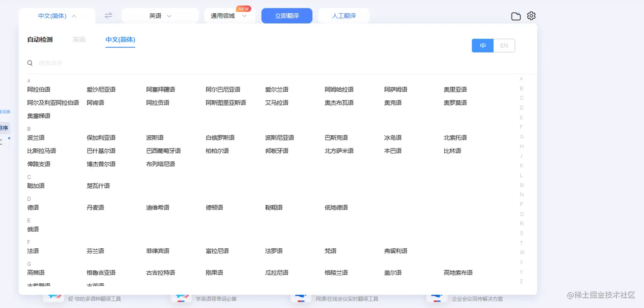Viewport: 644px width, 308px height.
Task: Choose 梵语 from the list
Action: 331,251
